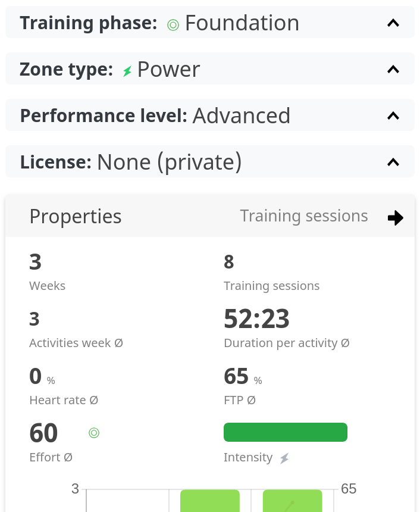Click the Power zone lightning icon

127,71
